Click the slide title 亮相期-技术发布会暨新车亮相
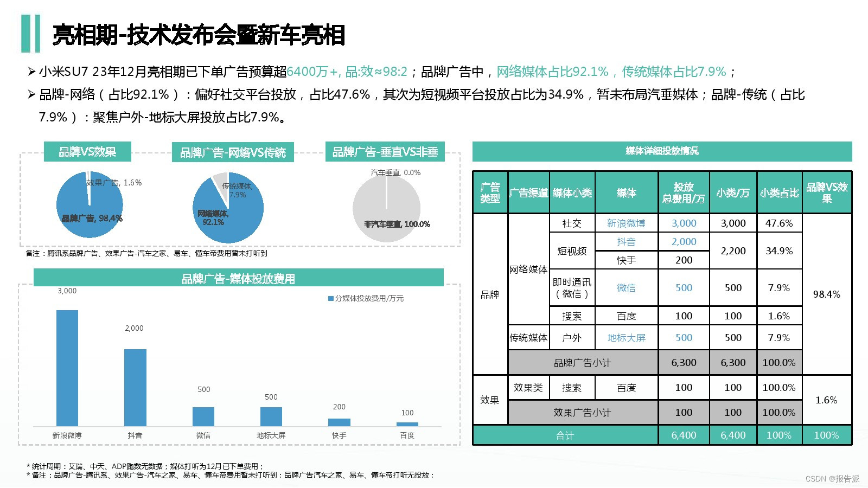Viewport: 868px width, 488px height. pyautogui.click(x=199, y=35)
